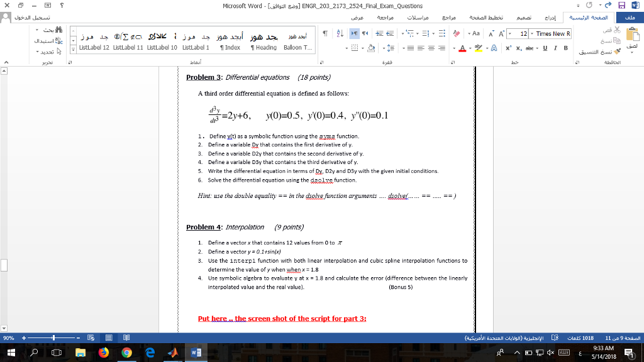Click the Sort icon
This screenshot has width=644, height=362.
coord(340,33)
